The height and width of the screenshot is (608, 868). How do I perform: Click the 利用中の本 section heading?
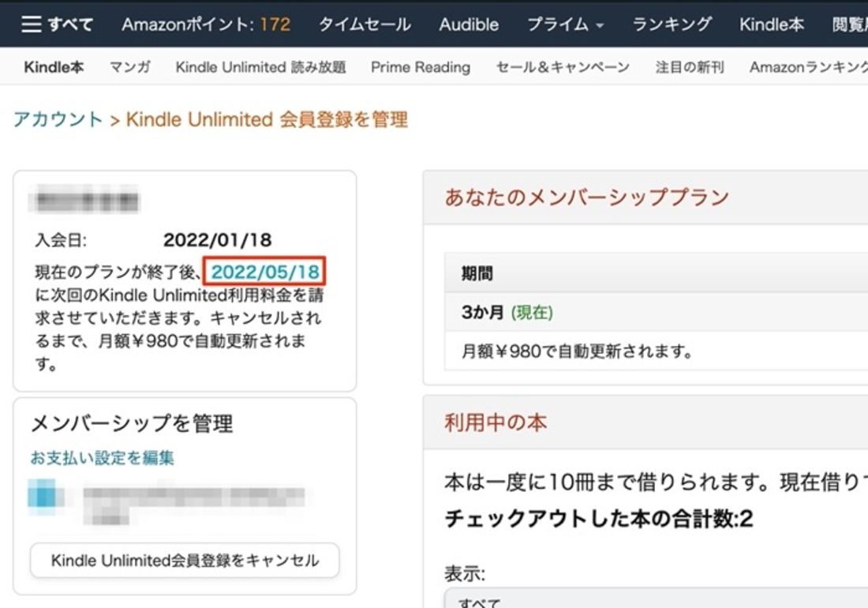[x=496, y=422]
